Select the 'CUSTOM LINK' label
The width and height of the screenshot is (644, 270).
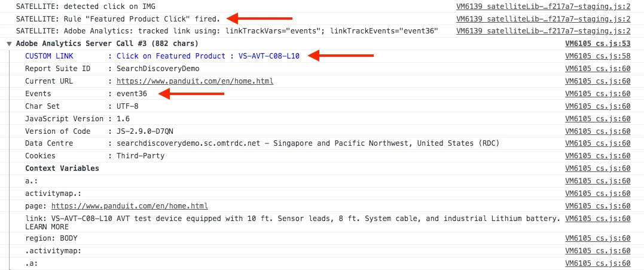pyautogui.click(x=49, y=56)
